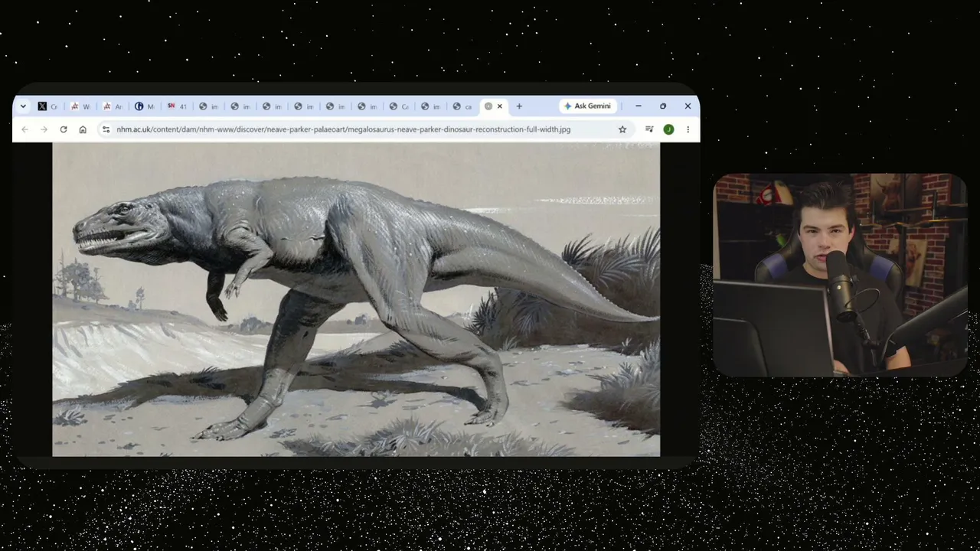Viewport: 980px width, 551px height.
Task: Open the home page
Action: (83, 129)
